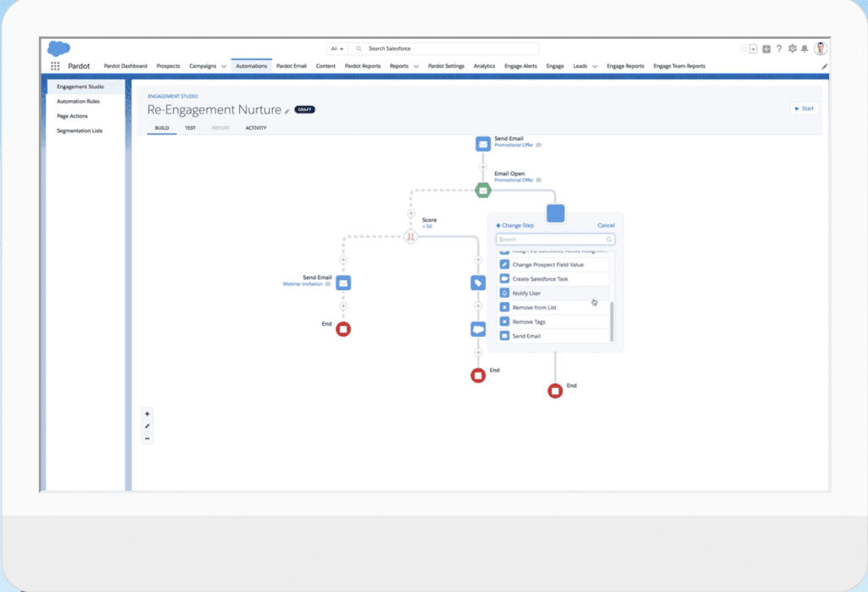This screenshot has height=592, width=868.
Task: Select the Send Email Webinar Invitation step icon
Action: [x=343, y=282]
